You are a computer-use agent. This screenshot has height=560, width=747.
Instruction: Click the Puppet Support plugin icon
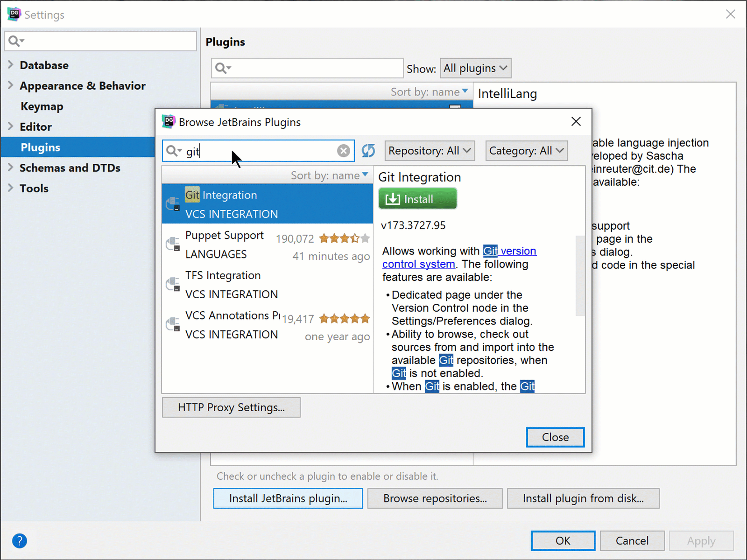(x=173, y=244)
